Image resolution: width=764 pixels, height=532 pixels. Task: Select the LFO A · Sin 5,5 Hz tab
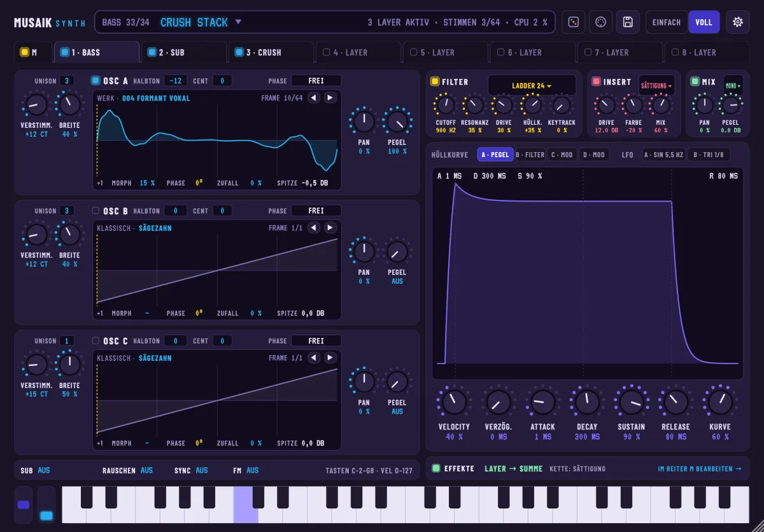[663, 155]
